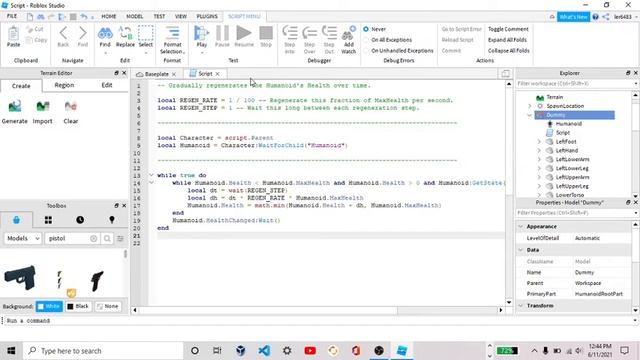640x360 pixels.
Task: Switch to the TEST ribbon tab
Action: 159,16
